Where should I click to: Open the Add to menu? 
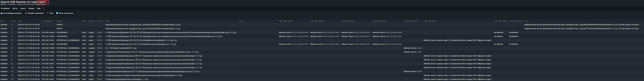15,8
